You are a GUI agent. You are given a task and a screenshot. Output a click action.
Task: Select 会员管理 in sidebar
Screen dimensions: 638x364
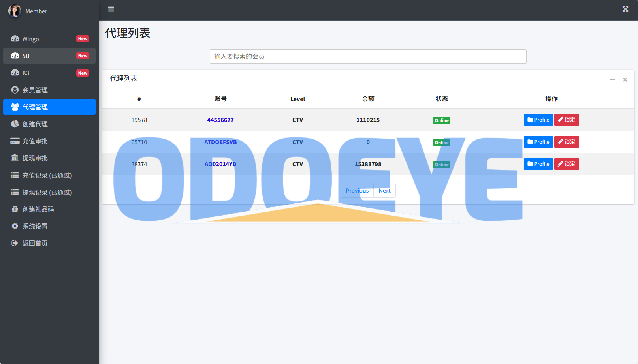49,90
